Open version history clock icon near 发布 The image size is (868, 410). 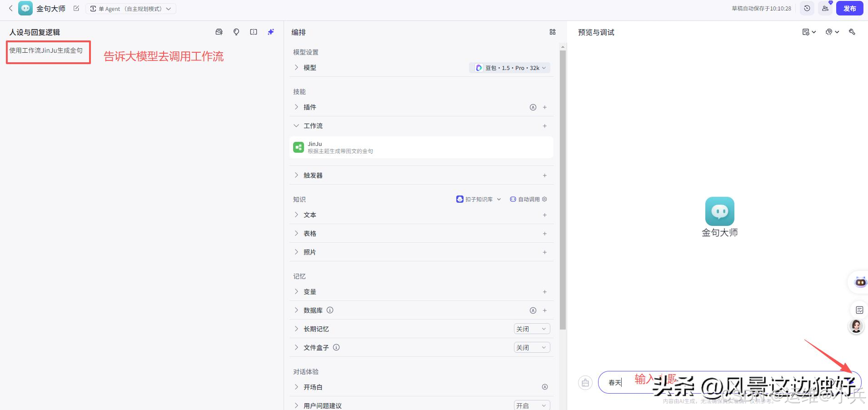[x=807, y=8]
